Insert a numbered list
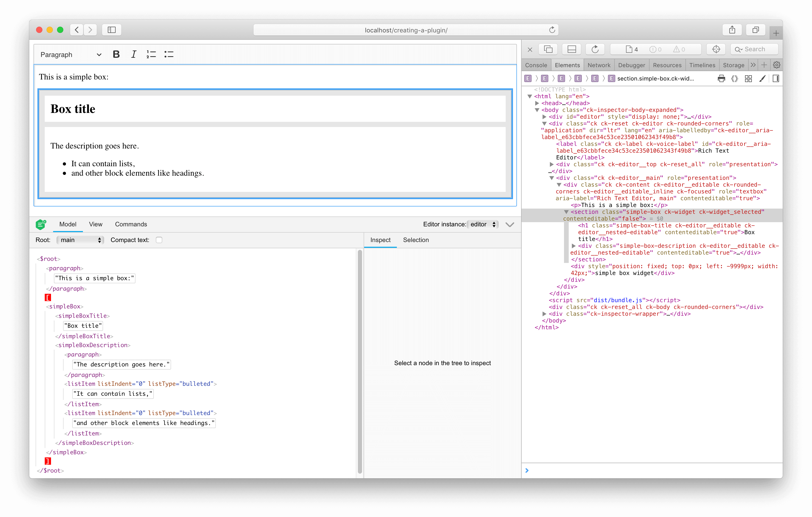 coord(151,54)
